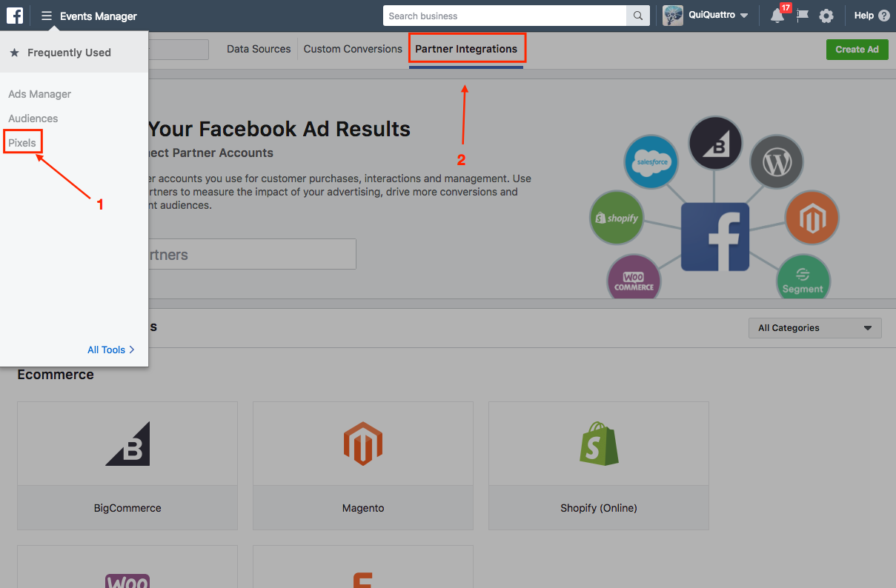Viewport: 896px width, 588px height.
Task: Click the WooCommerce card logo
Action: 127,581
